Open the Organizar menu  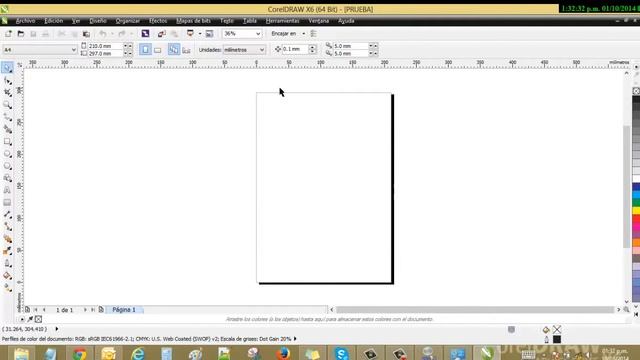[128, 20]
